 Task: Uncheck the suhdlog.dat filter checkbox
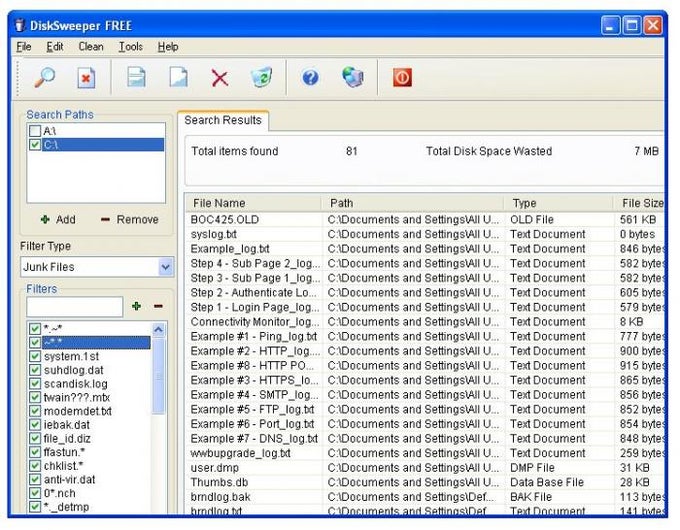click(x=35, y=370)
